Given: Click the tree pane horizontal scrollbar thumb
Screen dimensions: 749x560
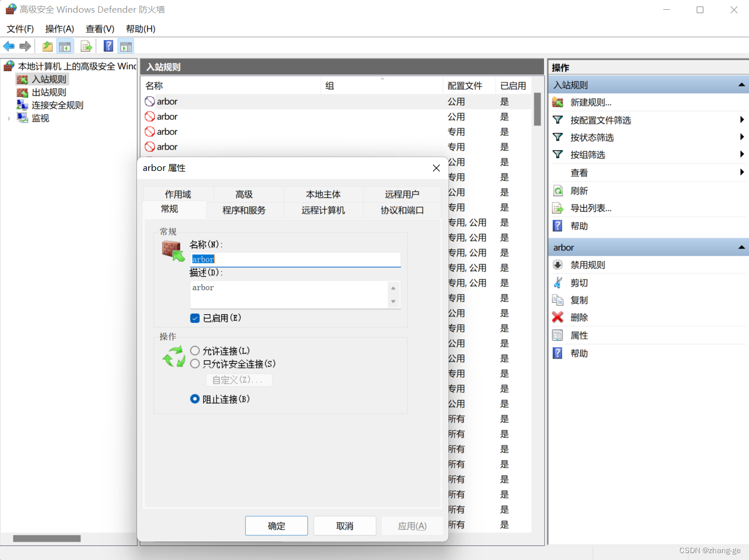Looking at the screenshot, I should point(47,539).
